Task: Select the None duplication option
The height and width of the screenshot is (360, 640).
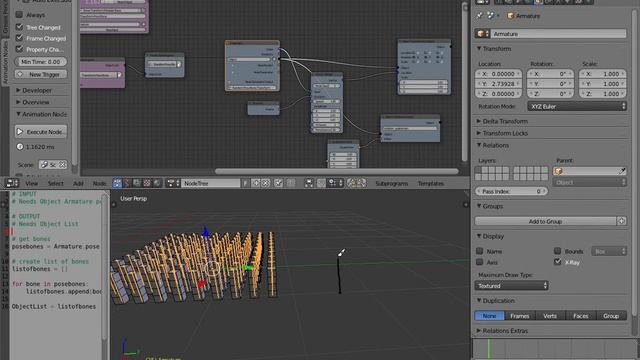Action: [489, 316]
